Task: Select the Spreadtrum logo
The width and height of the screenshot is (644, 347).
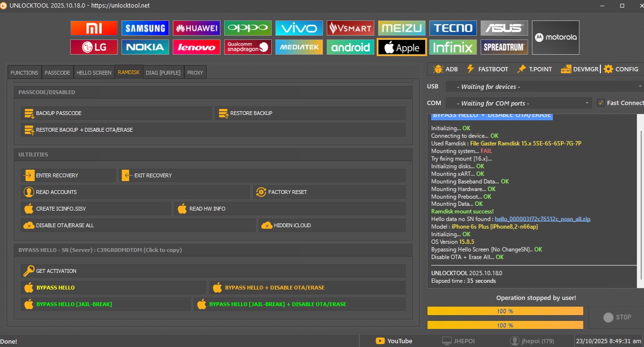Action: pyautogui.click(x=504, y=47)
